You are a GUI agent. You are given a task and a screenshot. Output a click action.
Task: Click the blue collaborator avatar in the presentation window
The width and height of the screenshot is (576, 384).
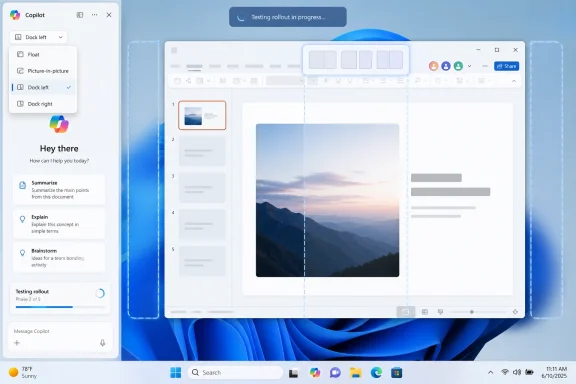(446, 66)
